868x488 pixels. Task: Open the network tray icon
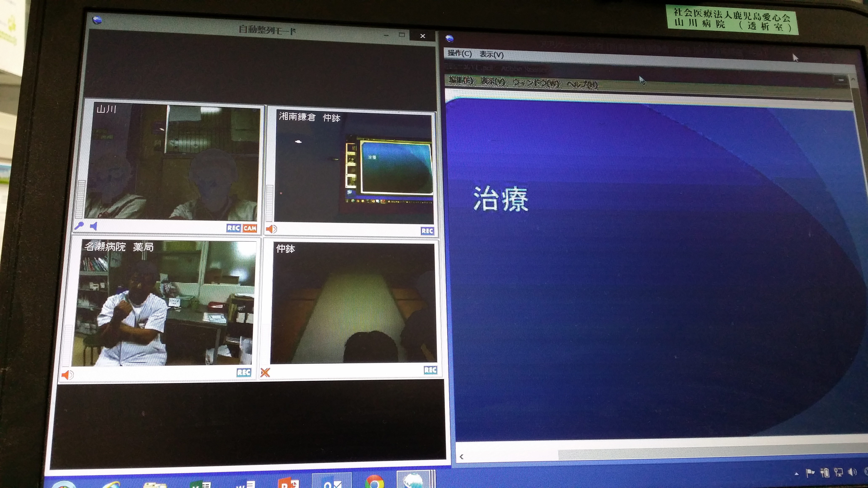[x=839, y=472]
